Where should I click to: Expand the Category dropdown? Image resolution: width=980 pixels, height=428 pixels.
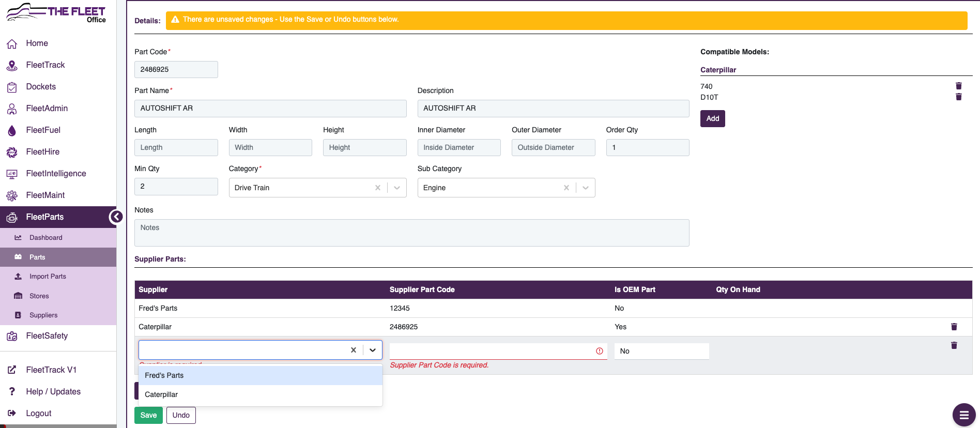[x=397, y=188]
